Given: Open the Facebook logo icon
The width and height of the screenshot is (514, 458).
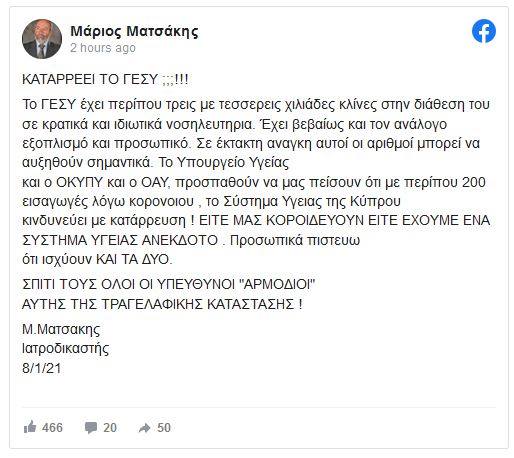Looking at the screenshot, I should [484, 31].
